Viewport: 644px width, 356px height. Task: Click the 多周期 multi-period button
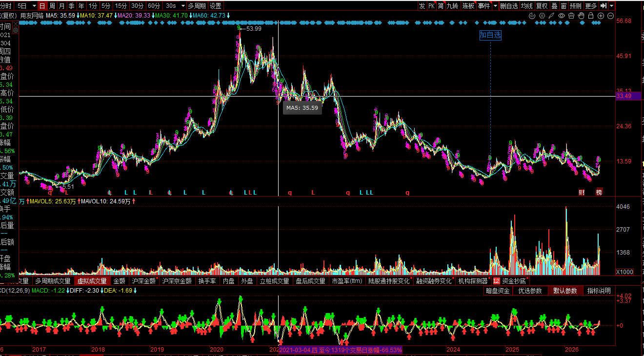click(197, 6)
